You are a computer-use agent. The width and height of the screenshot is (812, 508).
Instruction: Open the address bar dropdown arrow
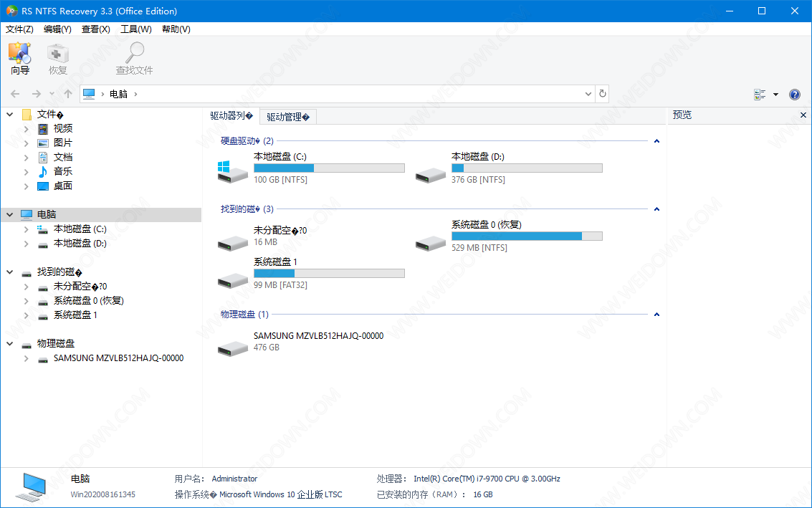click(588, 94)
